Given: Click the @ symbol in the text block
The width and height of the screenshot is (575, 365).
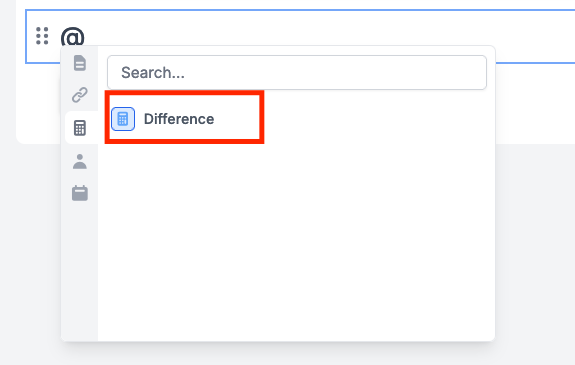Looking at the screenshot, I should [72, 37].
